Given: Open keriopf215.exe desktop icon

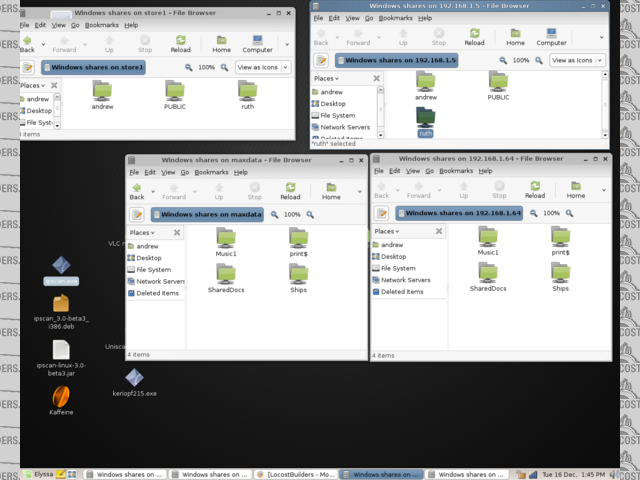Looking at the screenshot, I should point(135,382).
